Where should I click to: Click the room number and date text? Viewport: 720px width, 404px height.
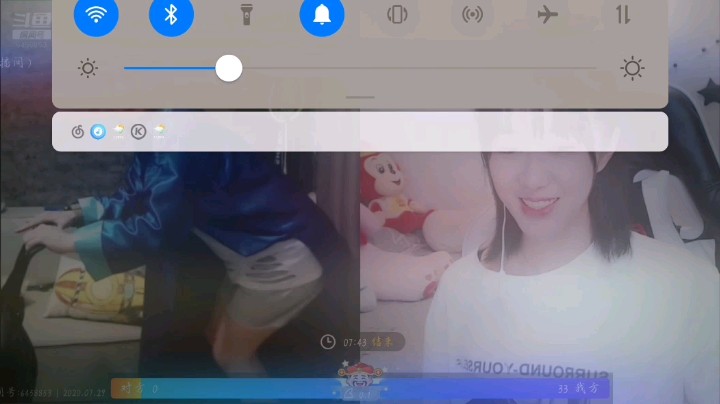53,393
